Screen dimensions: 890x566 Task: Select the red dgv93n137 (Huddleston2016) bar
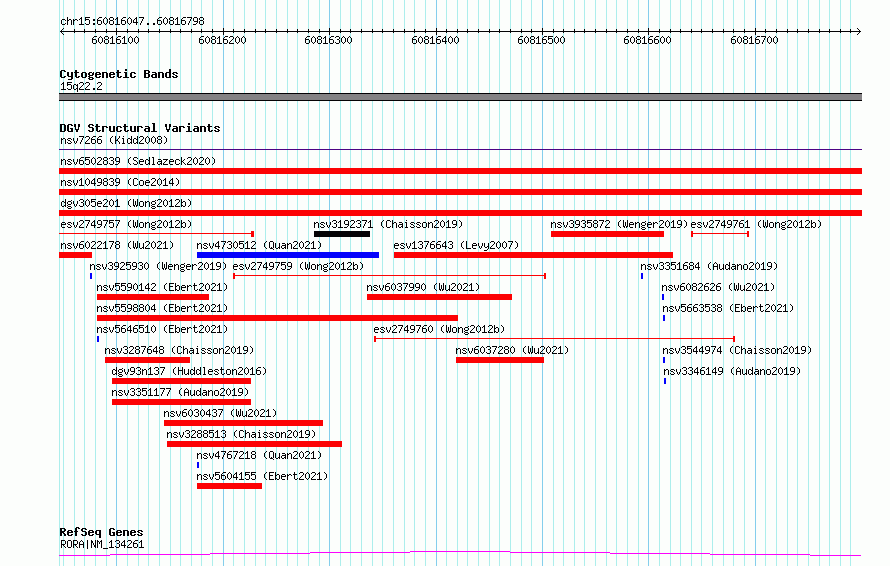[x=181, y=381]
